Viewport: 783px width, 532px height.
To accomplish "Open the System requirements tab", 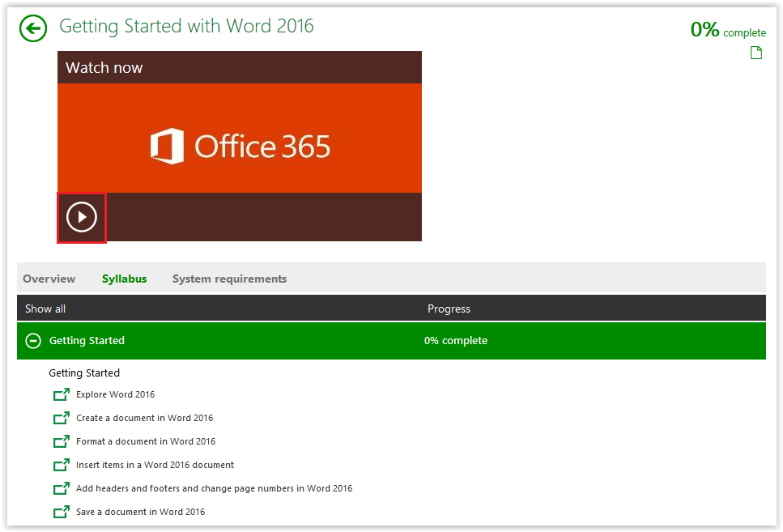I will [230, 279].
